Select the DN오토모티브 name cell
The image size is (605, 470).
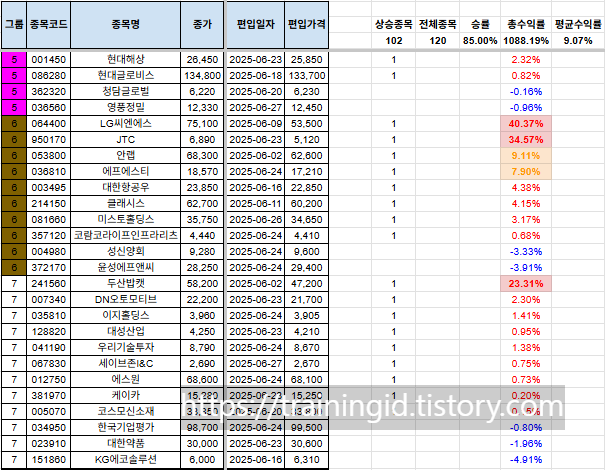(x=125, y=300)
